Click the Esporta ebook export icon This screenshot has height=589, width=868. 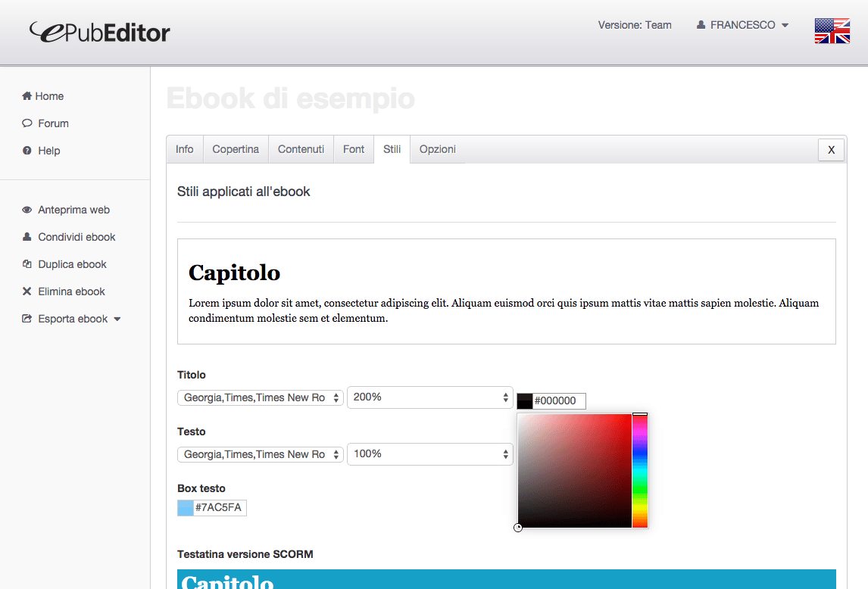[x=27, y=319]
